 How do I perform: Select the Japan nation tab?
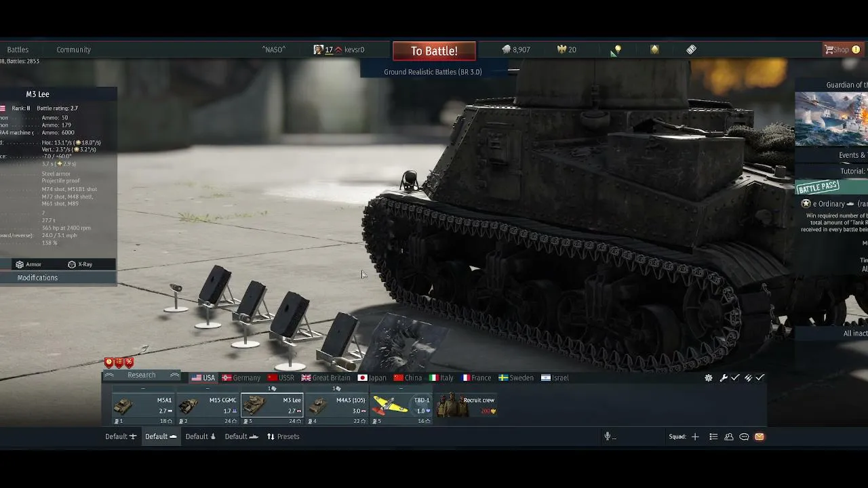372,378
